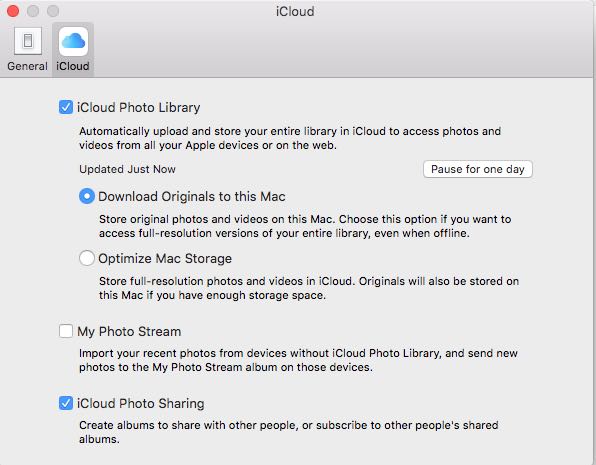The width and height of the screenshot is (596, 465).
Task: Disable the iCloud Photo Sharing checkbox
Action: click(66, 403)
